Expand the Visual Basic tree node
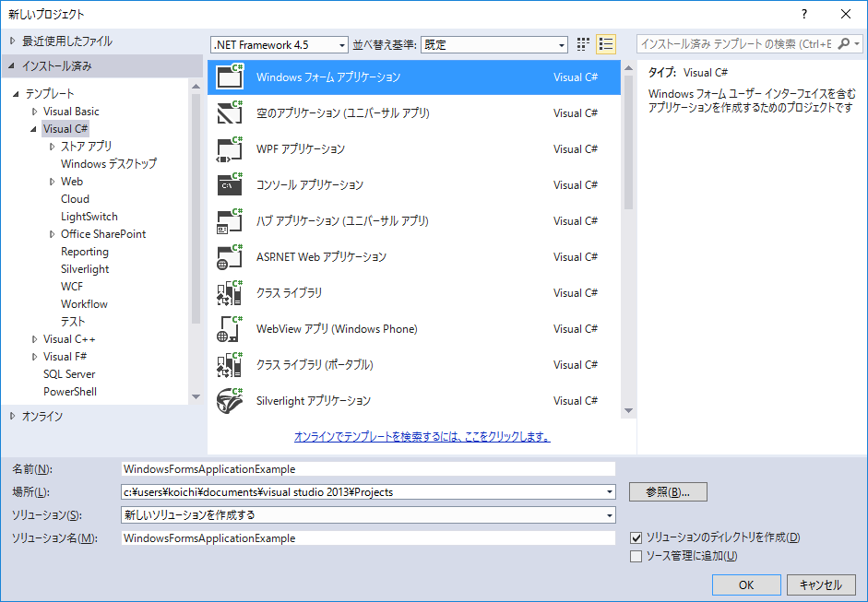The image size is (868, 602). click(x=34, y=112)
